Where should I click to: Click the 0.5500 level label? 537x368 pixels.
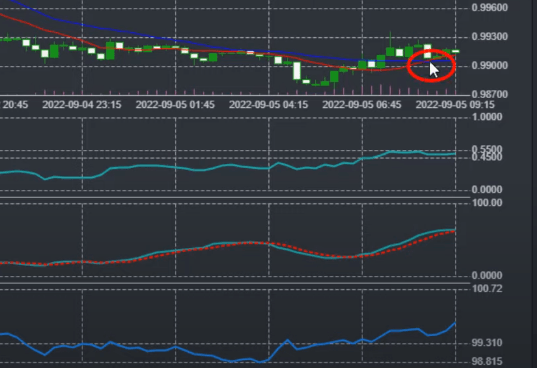point(487,149)
